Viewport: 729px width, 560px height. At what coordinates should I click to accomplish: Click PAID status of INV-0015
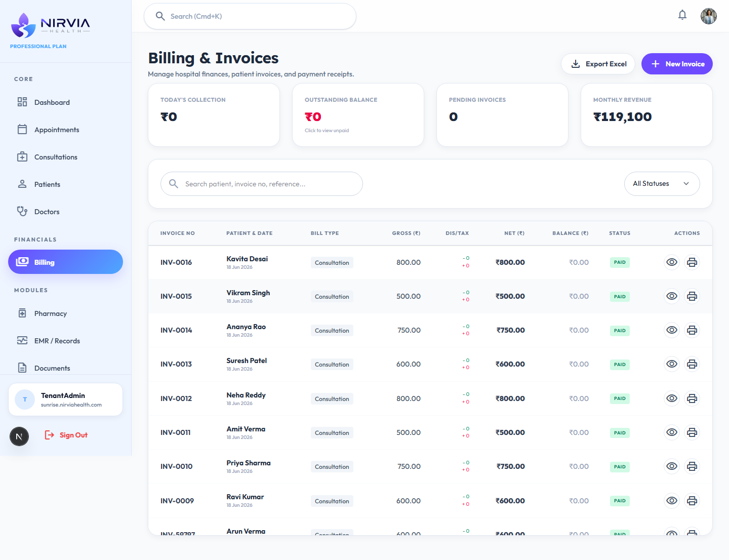[620, 297]
